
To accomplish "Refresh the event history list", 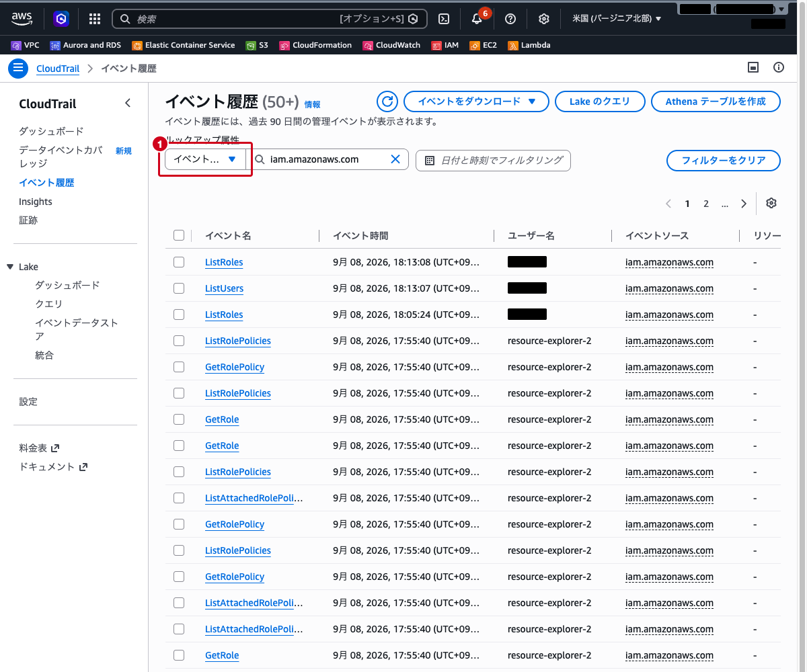I will pos(387,101).
